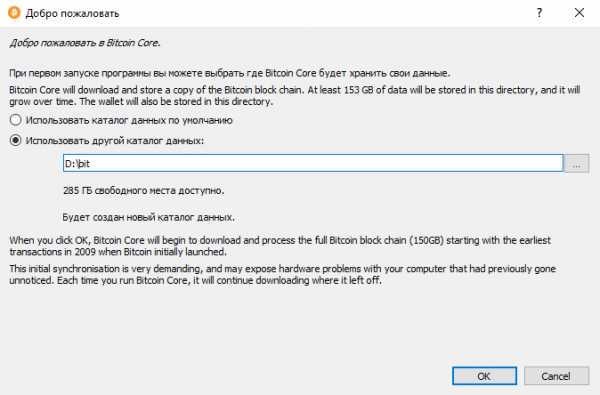The image size is (600, 395).
Task: Select radio circle for custom data directory
Action: (x=15, y=140)
